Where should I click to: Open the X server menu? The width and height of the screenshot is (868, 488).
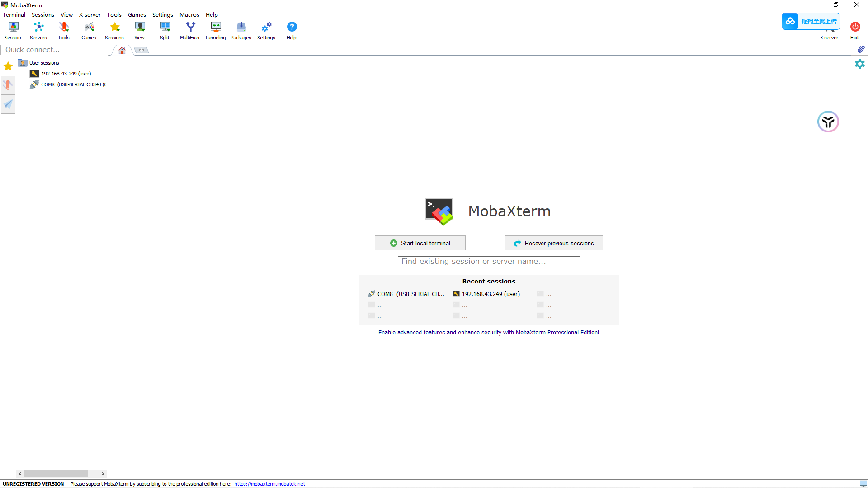[x=90, y=14]
